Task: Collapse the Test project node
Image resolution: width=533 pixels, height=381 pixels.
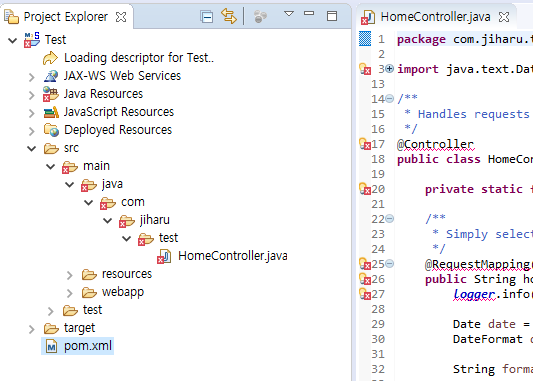Action: (13, 41)
